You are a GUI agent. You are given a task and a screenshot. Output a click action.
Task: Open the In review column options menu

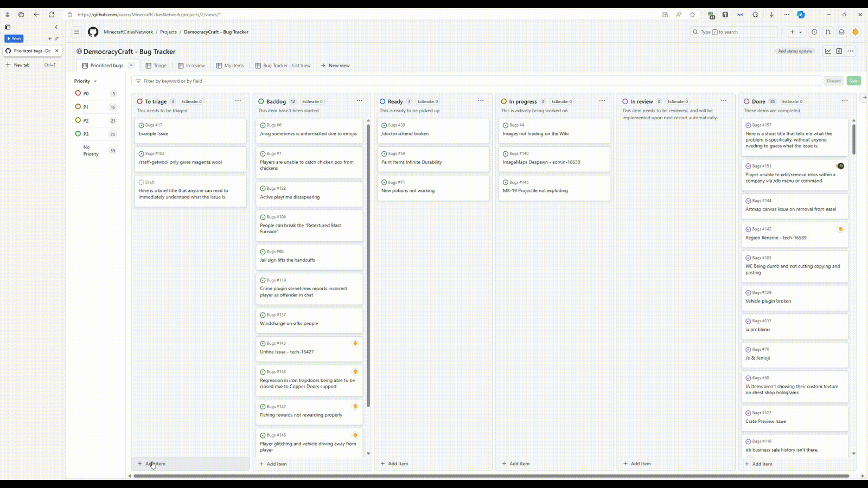724,101
